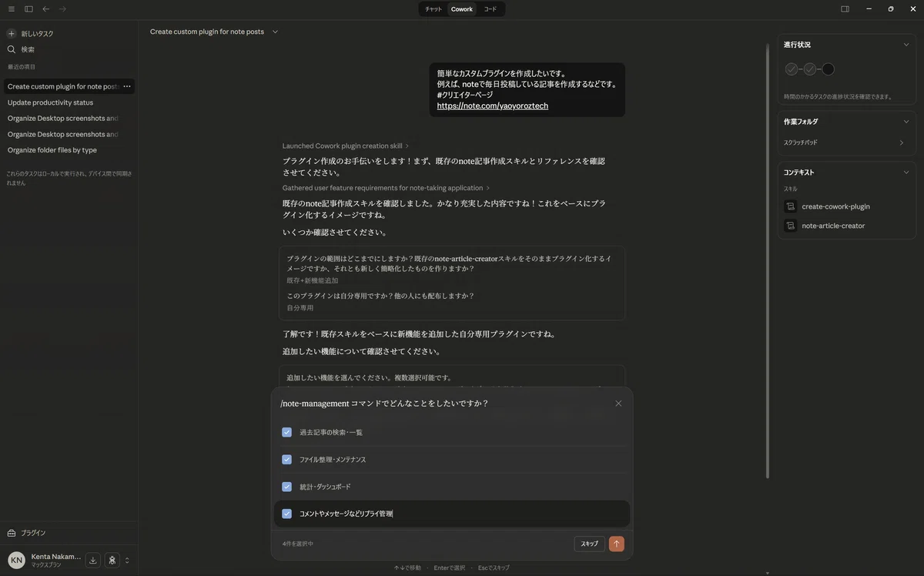This screenshot has width=924, height=576.
Task: Submit answers with the orange arrow button
Action: (616, 544)
